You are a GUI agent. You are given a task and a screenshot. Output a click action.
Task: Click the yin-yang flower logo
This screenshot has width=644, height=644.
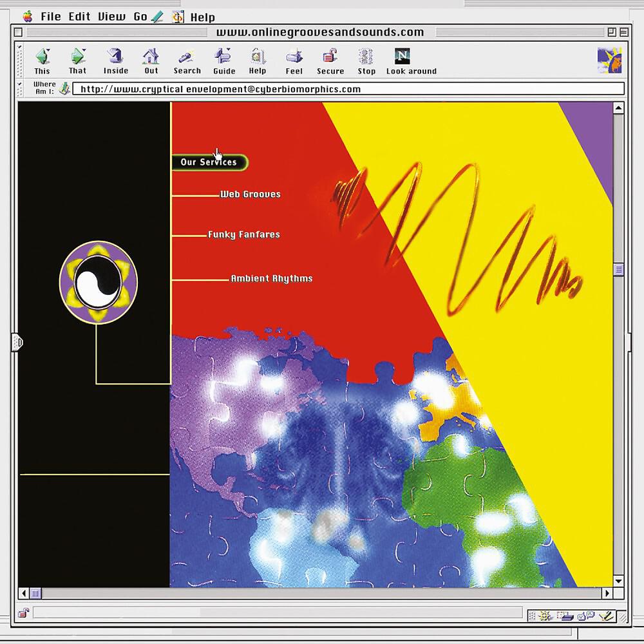pos(99,282)
